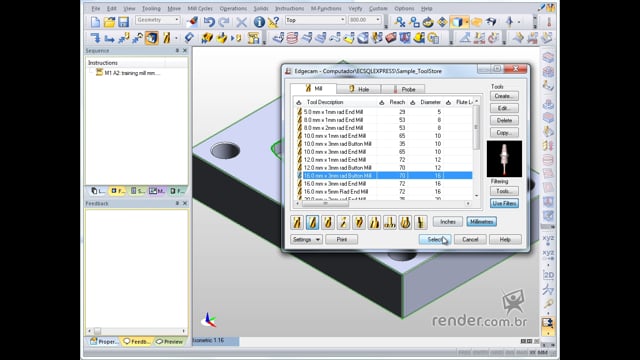
Task: Click the Open folder icon
Action: coord(109,22)
